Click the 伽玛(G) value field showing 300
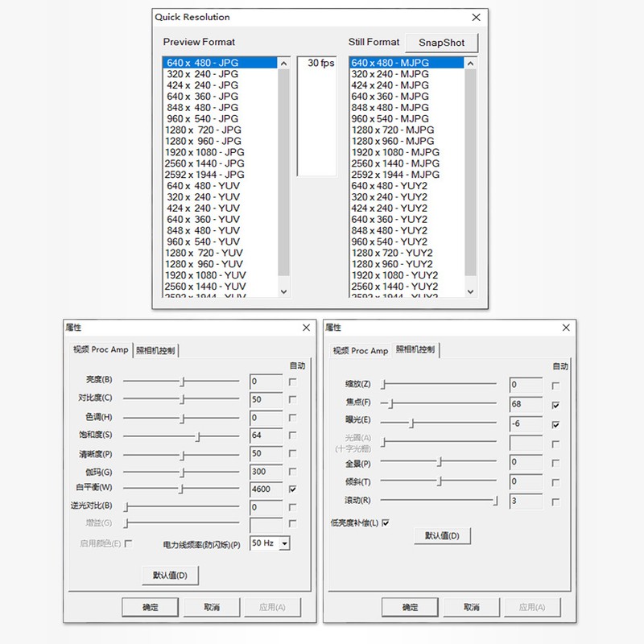The image size is (644, 644). point(266,471)
